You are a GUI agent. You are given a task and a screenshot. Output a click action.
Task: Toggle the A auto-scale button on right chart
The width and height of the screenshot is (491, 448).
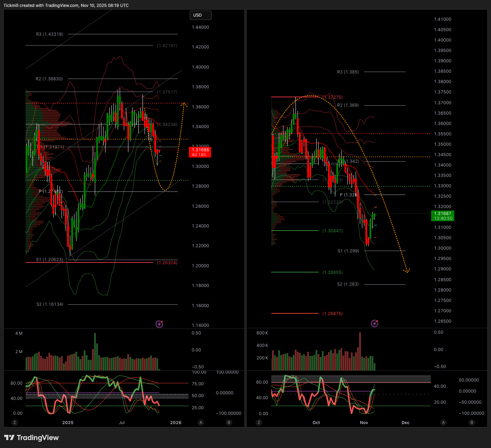444,422
